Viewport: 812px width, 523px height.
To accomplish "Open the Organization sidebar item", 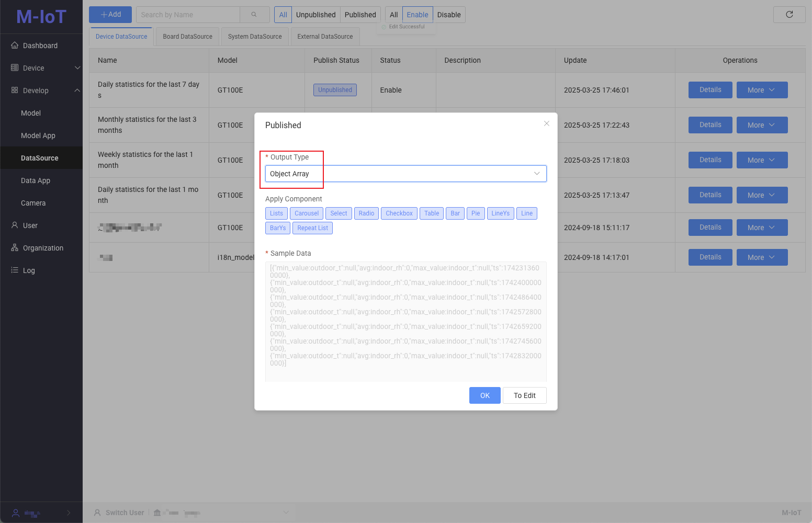I will point(42,248).
